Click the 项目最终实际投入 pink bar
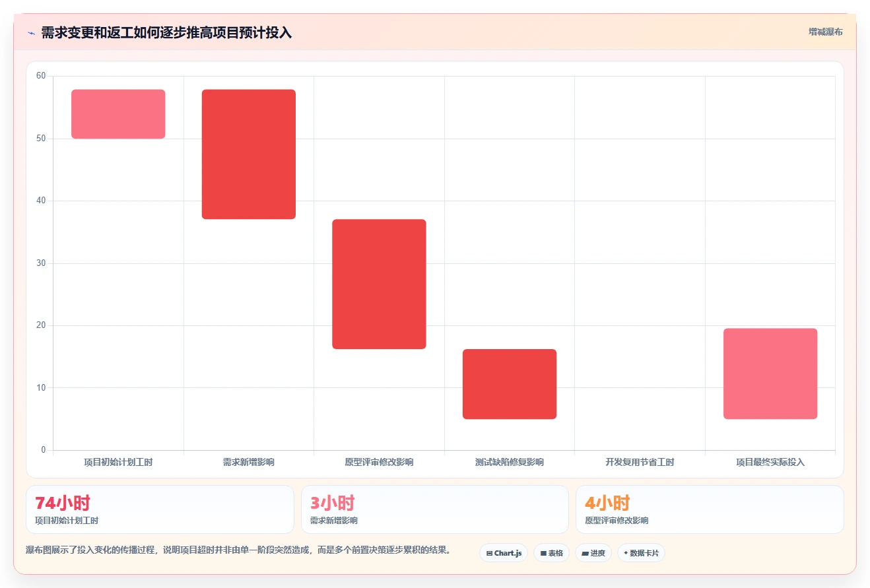Viewport: 870px width, 588px height. pos(770,374)
